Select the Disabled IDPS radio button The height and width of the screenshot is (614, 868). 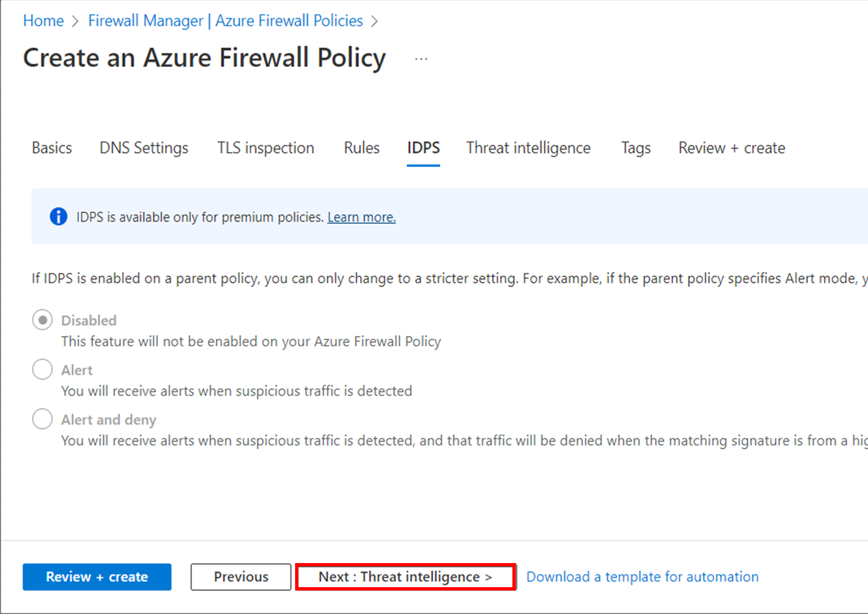(x=43, y=320)
